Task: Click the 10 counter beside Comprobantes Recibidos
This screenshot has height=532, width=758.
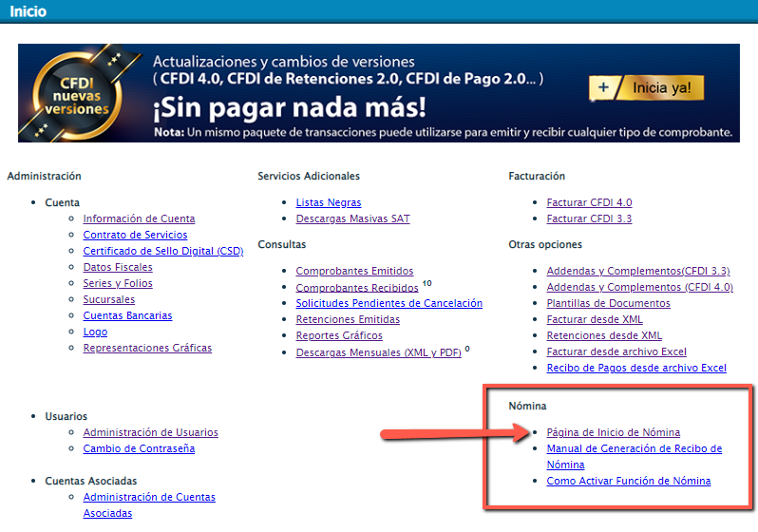Action: [x=426, y=283]
